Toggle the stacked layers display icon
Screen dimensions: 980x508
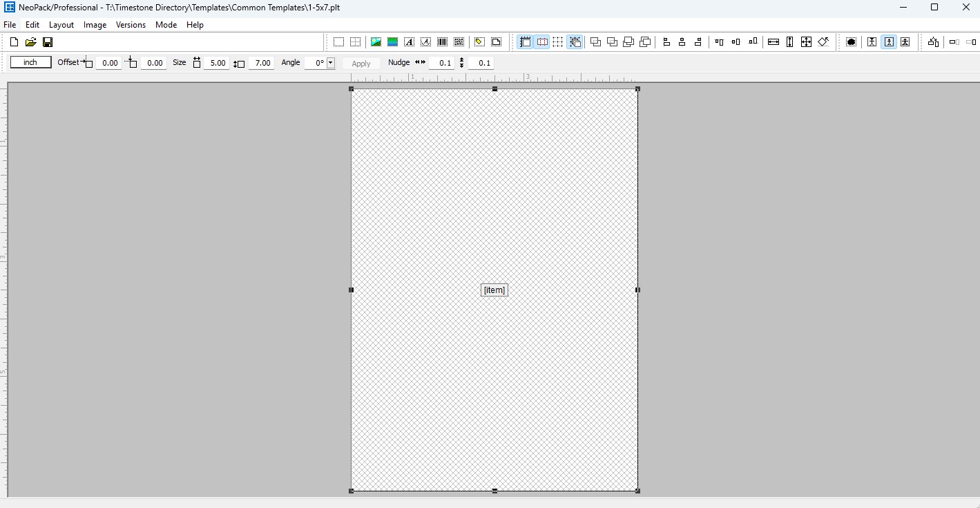pos(575,42)
